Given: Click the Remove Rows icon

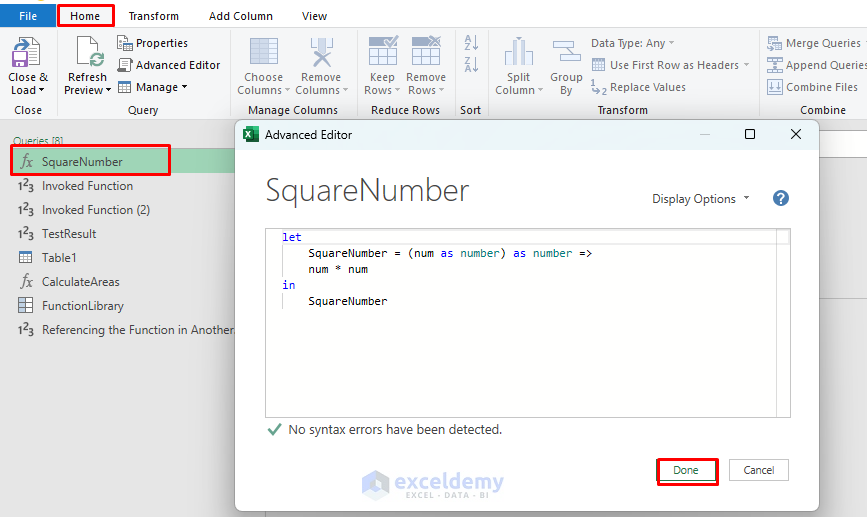Looking at the screenshot, I should [426, 51].
